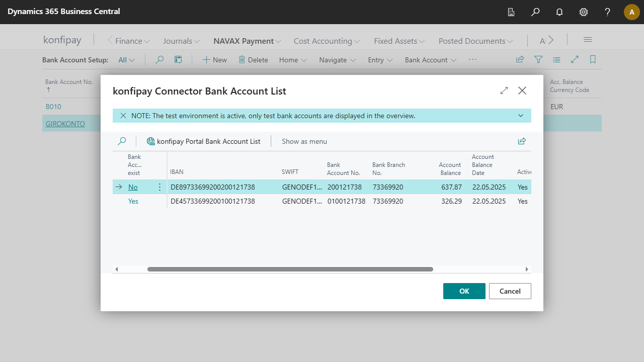Click the konfipay page title

click(x=62, y=40)
